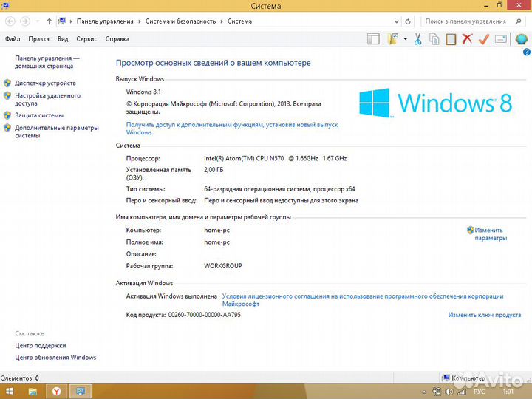Expand arrow after Панель управления in breadcrumb
This screenshot has height=399, width=532.
(140, 21)
